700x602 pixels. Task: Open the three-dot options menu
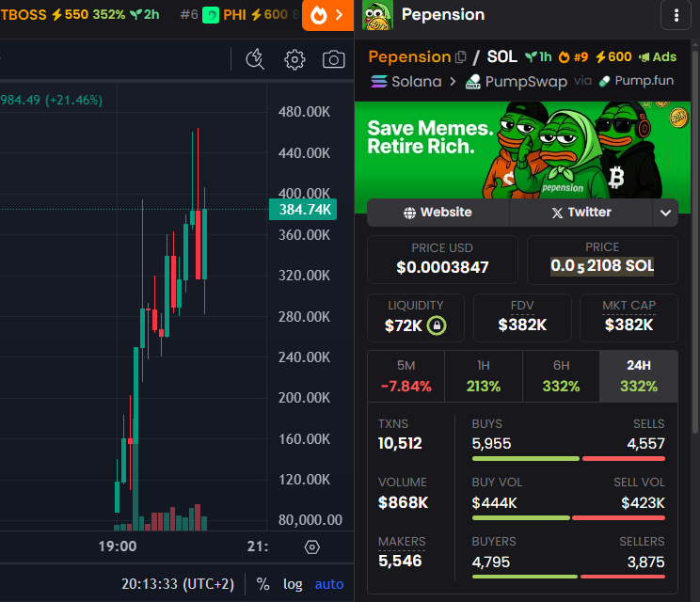(x=676, y=15)
